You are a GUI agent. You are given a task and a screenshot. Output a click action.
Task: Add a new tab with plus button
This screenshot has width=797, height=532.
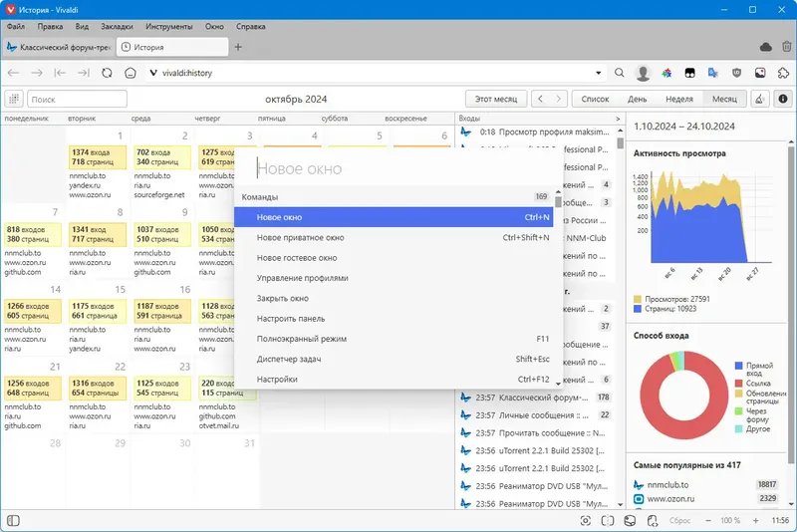pos(238,47)
